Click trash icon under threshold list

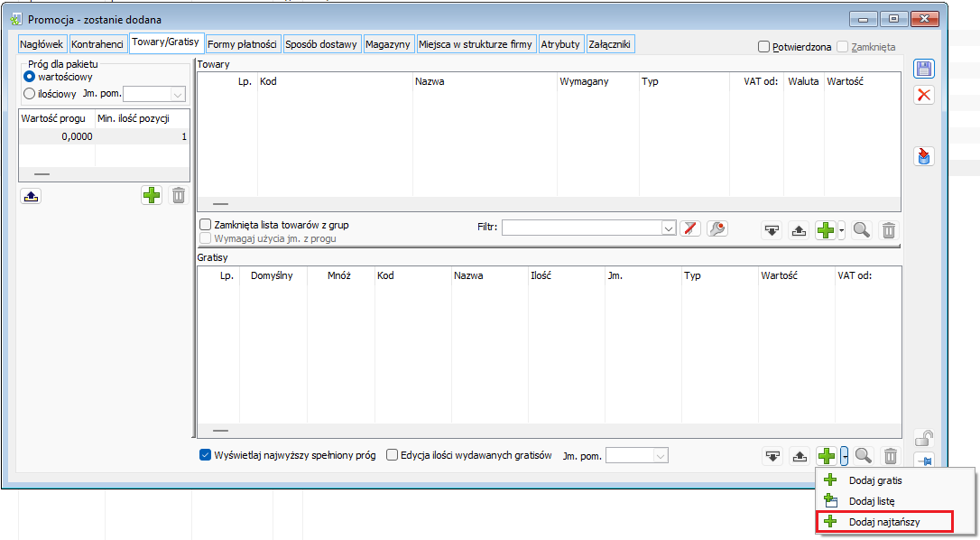pos(179,195)
